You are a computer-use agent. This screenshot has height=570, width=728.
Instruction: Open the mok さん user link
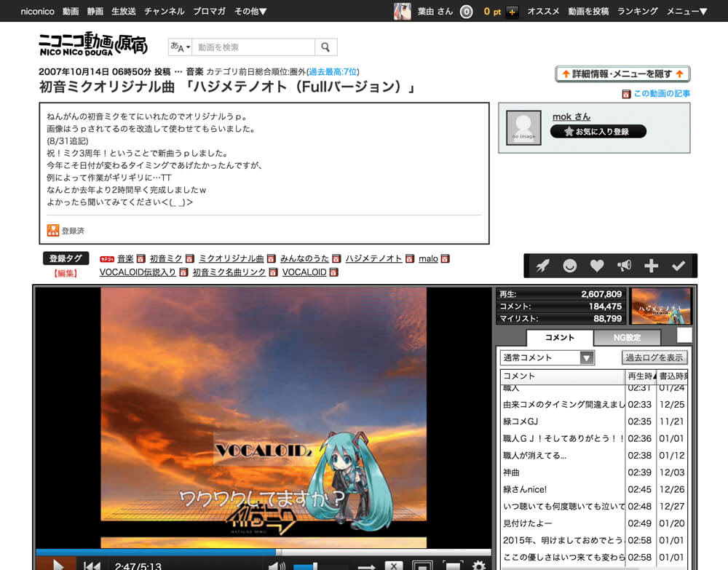pyautogui.click(x=571, y=116)
